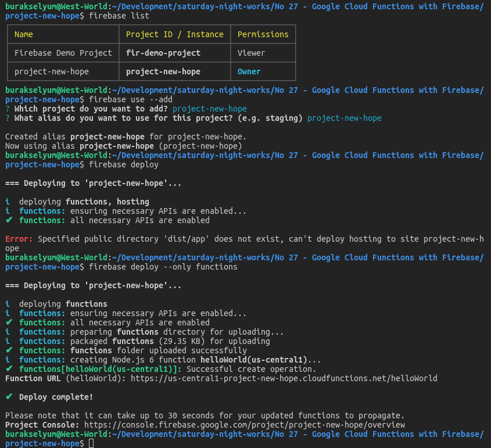The height and width of the screenshot is (448, 491).
Task: Click info icon beside packaged functions line
Action: [8, 341]
